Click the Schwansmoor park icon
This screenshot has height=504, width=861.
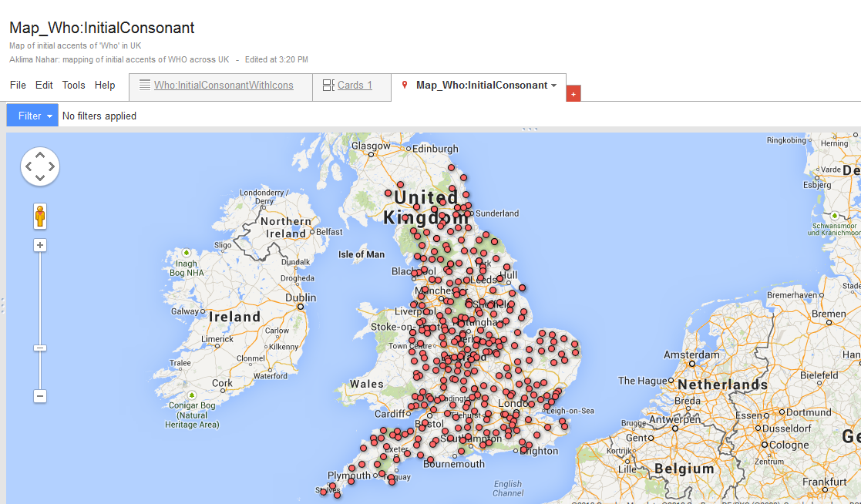click(835, 215)
